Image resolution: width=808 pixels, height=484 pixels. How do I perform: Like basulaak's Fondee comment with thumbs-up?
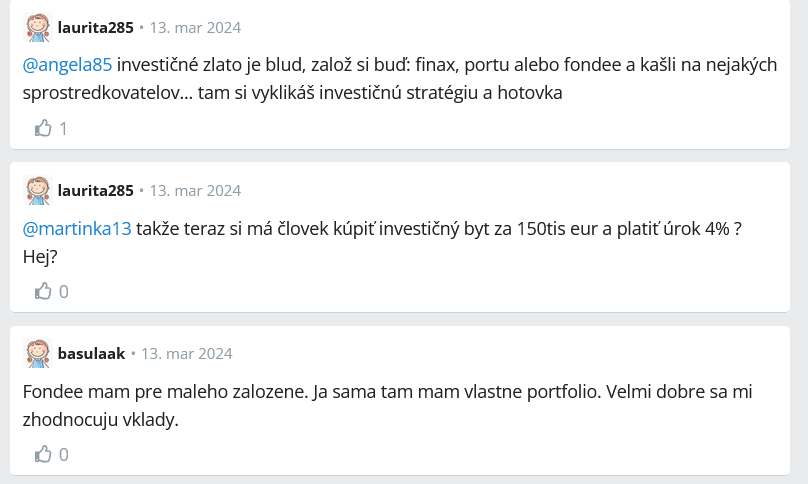tap(43, 454)
